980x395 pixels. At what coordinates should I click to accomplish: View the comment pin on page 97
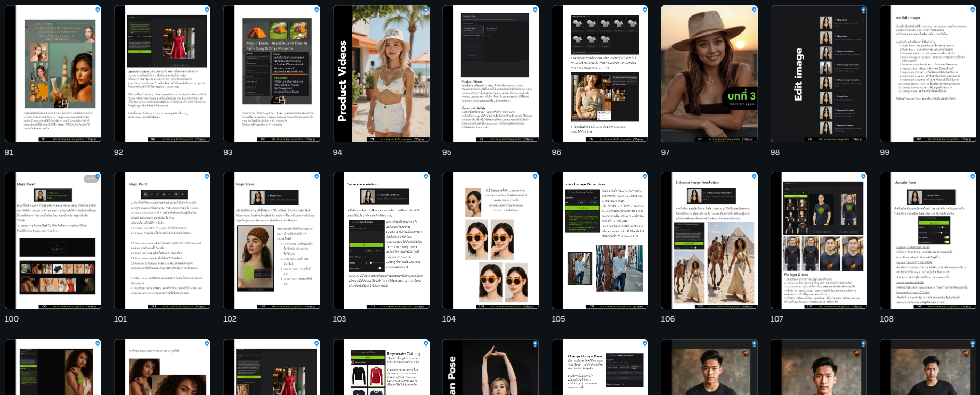(754, 10)
